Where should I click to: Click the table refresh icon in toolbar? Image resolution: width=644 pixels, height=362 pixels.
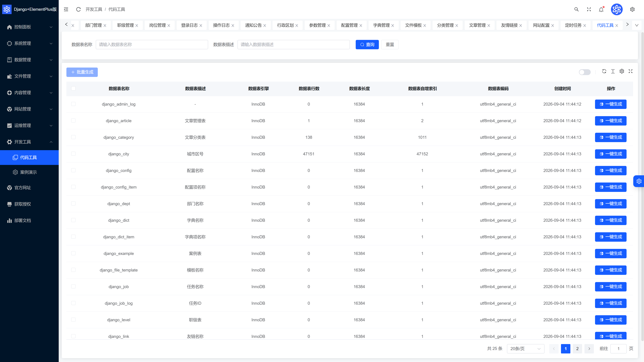(604, 71)
